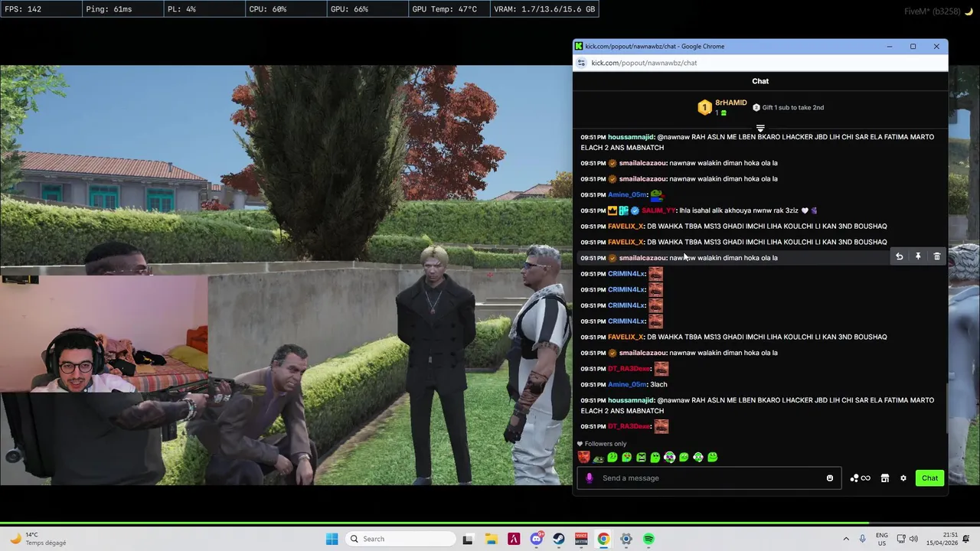This screenshot has height=551, width=980.
Task: Delete the hovered smailalcazaou chat message
Action: 936,257
